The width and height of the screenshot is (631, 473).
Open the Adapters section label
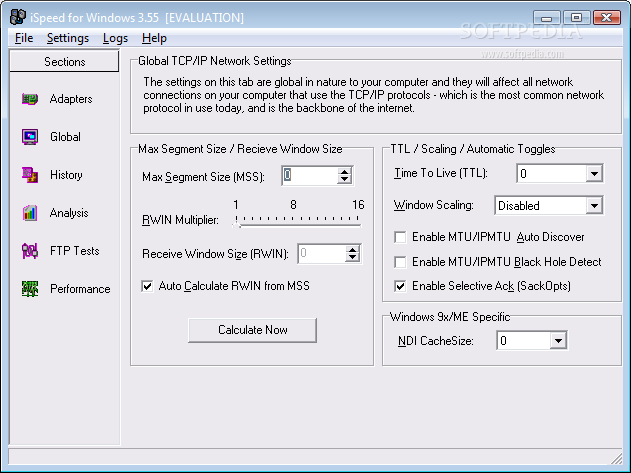coord(71,99)
